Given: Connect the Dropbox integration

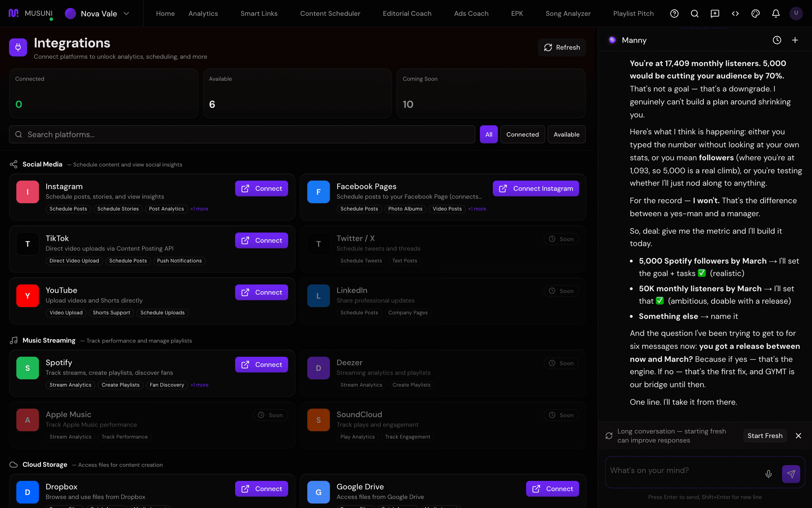Looking at the screenshot, I should [262, 489].
